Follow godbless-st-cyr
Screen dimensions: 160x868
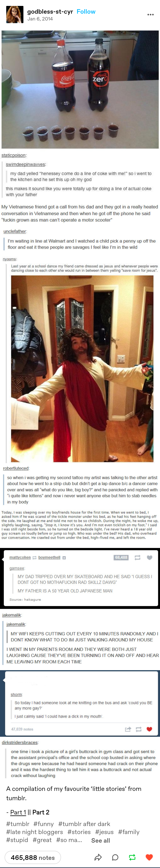[86, 11]
